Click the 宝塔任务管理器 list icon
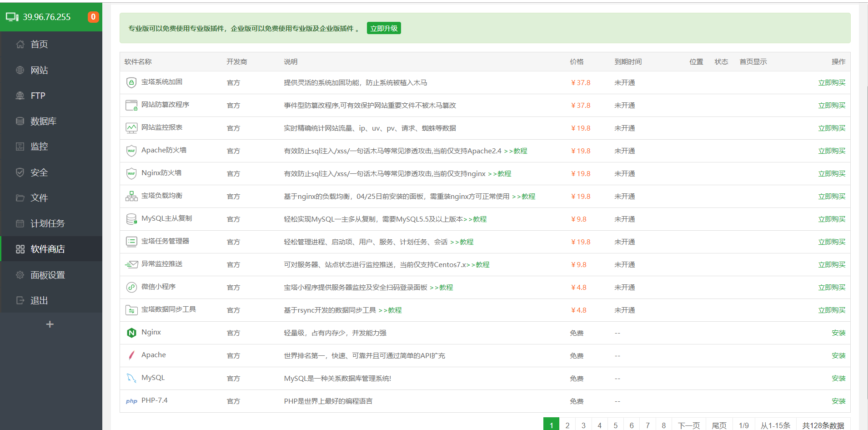The width and height of the screenshot is (868, 430). tap(131, 242)
